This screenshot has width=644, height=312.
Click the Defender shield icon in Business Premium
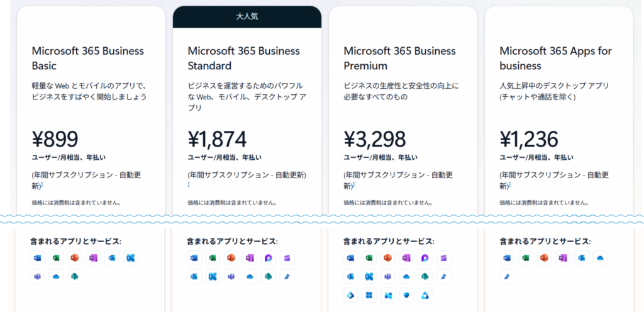406,296
